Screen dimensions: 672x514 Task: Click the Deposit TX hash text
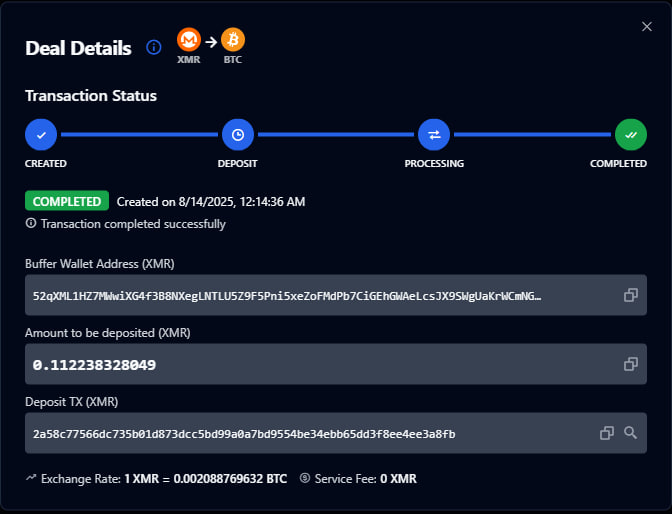pos(244,434)
